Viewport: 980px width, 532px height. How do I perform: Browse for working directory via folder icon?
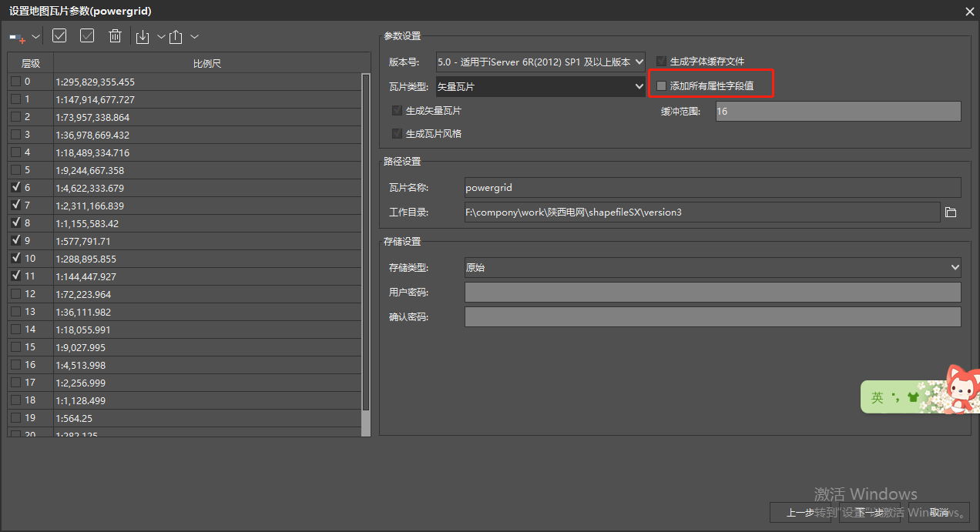point(951,212)
